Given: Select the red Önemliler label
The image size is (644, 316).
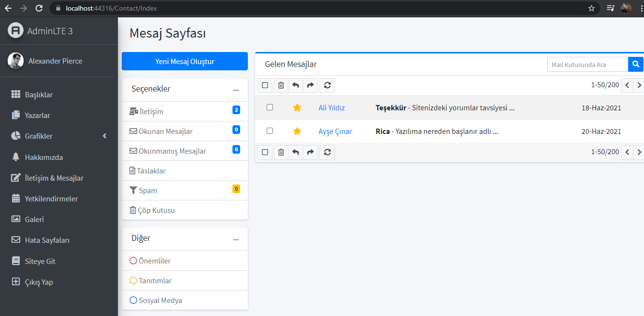Looking at the screenshot, I should 185,261.
